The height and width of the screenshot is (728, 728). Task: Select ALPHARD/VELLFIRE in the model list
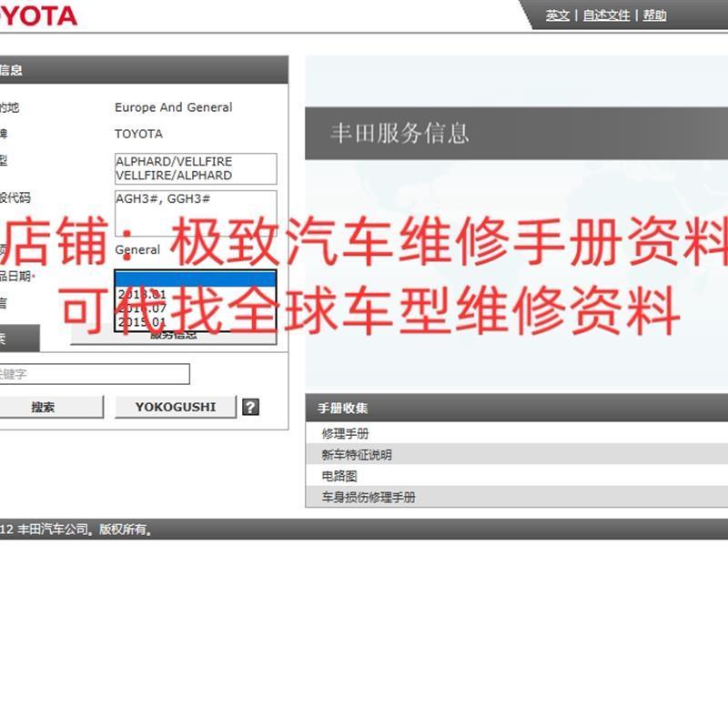[x=174, y=161]
